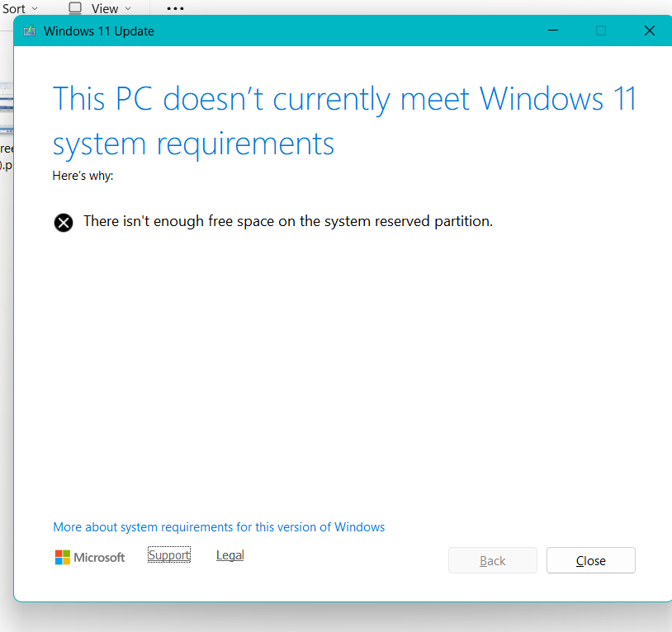Screen dimensions: 672x632
Task: Click the Windows 11 Update title text
Action: coord(100,31)
